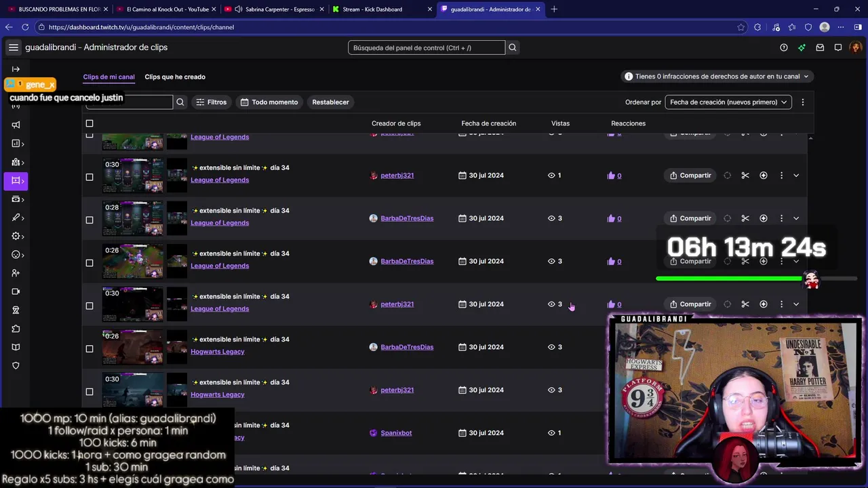Viewport: 868px width, 488px height.
Task: Open the Fecha de creación sort dropdown
Action: click(728, 102)
